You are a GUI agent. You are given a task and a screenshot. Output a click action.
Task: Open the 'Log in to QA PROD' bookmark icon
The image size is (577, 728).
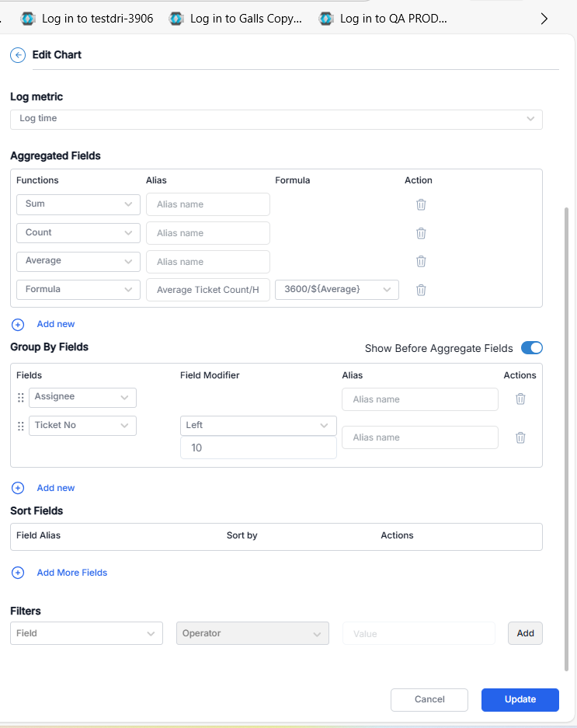[x=326, y=19]
